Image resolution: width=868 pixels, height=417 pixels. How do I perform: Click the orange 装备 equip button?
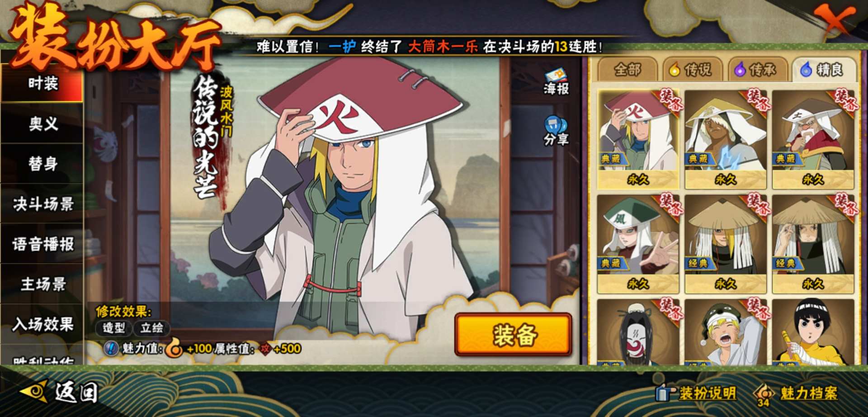pos(514,335)
